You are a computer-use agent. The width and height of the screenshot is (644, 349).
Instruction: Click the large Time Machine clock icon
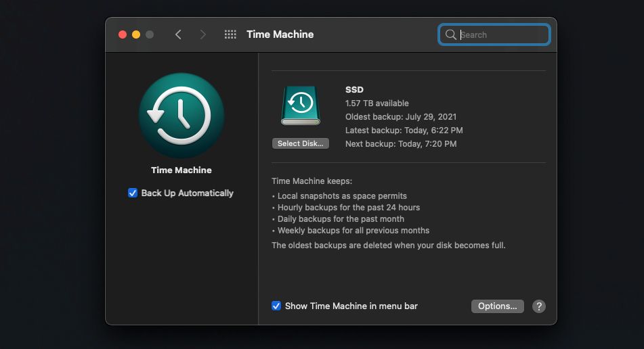click(x=181, y=116)
